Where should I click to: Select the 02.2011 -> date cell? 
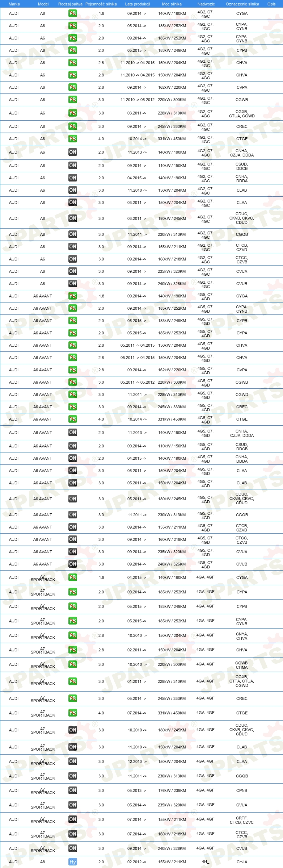137,650
